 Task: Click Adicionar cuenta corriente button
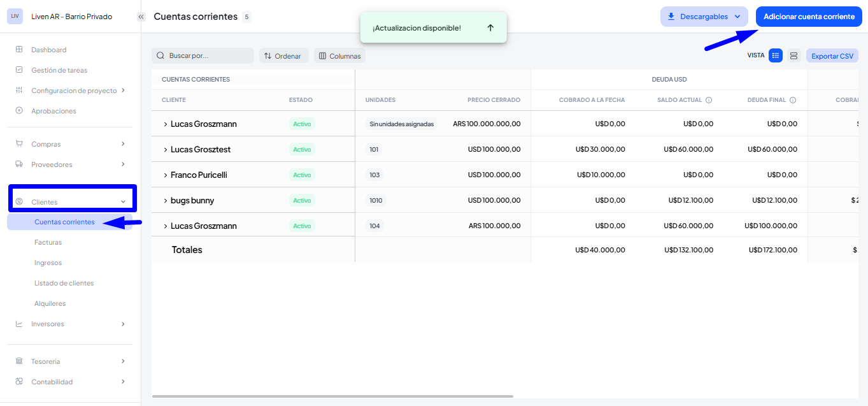809,17
